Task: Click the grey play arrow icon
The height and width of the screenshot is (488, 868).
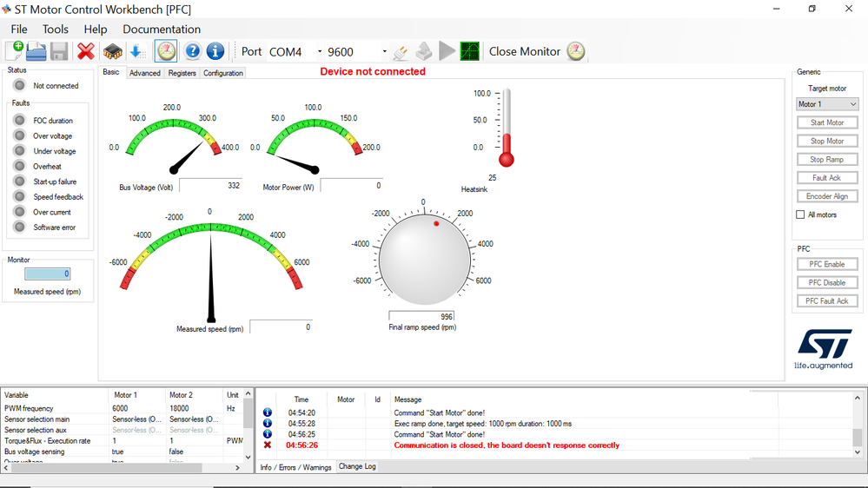Action: point(447,51)
